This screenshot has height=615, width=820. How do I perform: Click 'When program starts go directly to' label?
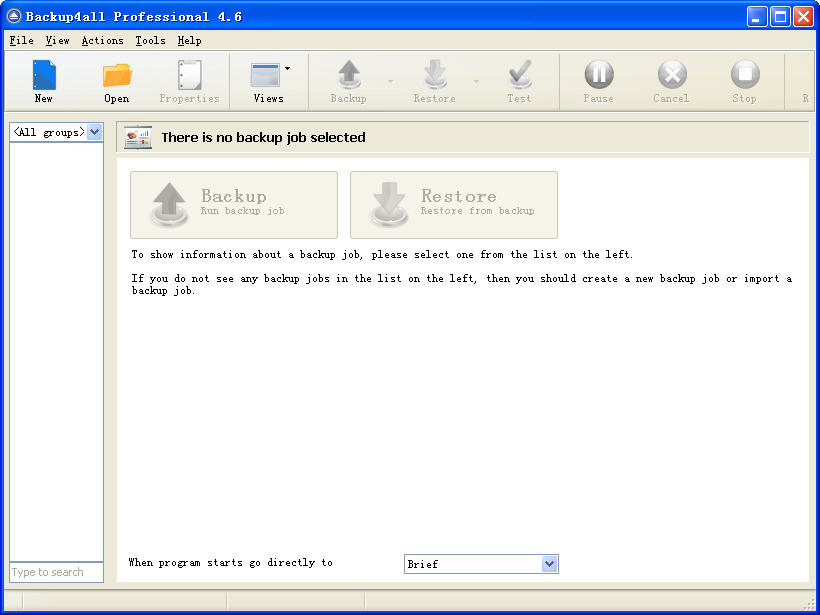pyautogui.click(x=231, y=563)
